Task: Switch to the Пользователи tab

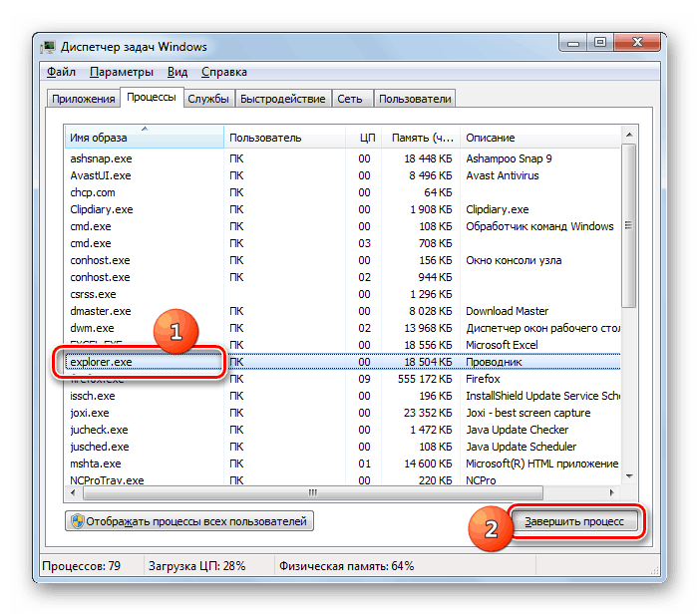Action: coord(415,99)
